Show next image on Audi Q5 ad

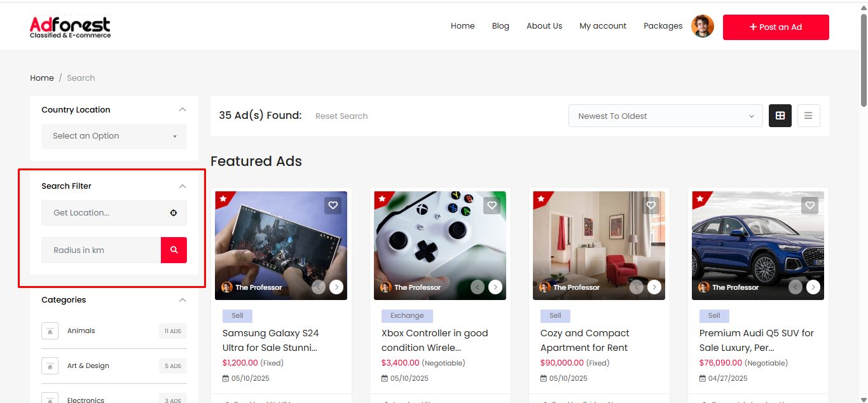point(813,287)
